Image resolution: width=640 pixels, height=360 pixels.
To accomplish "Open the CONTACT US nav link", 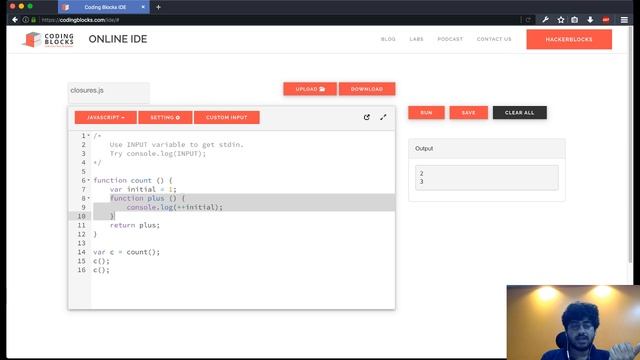I will coord(494,39).
